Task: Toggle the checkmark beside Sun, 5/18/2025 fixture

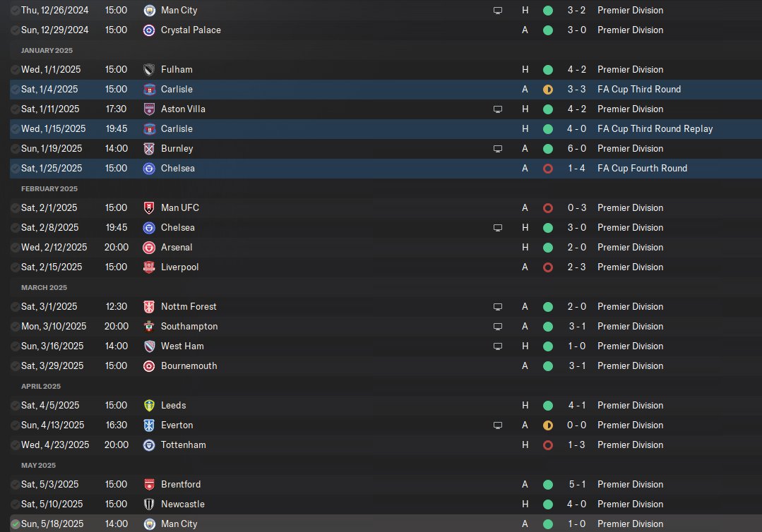Action: pos(15,524)
